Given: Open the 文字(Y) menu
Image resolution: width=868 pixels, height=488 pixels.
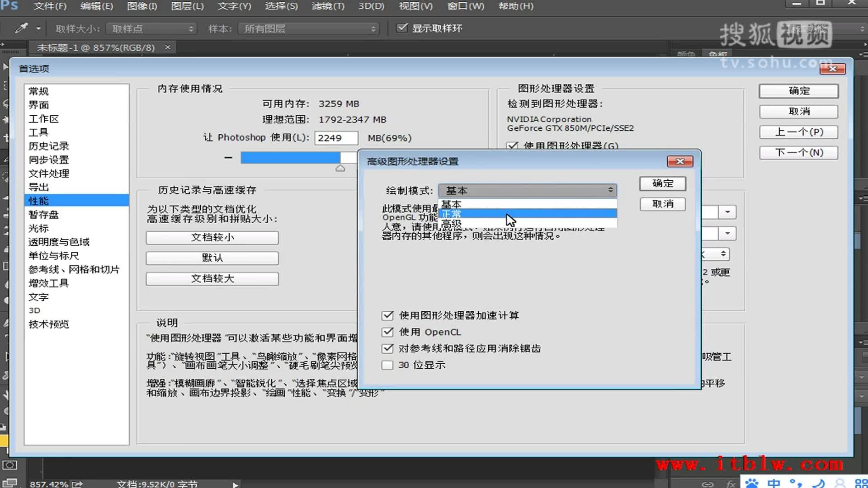Looking at the screenshot, I should click(x=234, y=6).
